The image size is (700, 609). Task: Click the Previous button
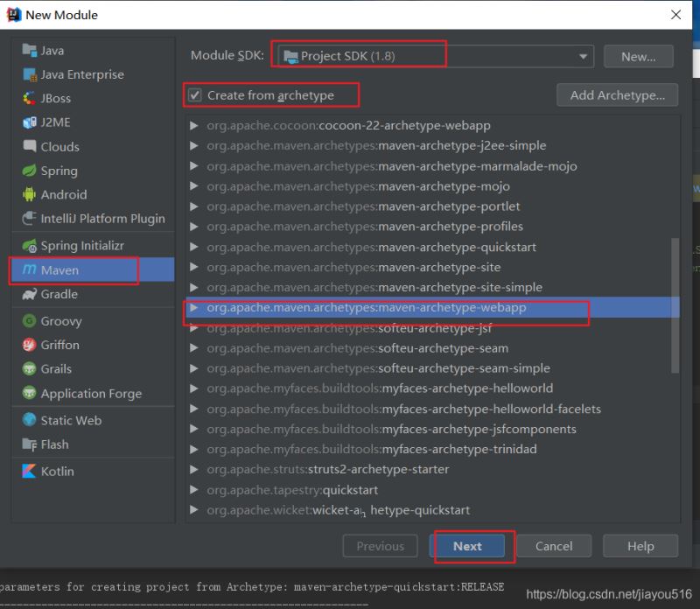pyautogui.click(x=380, y=546)
